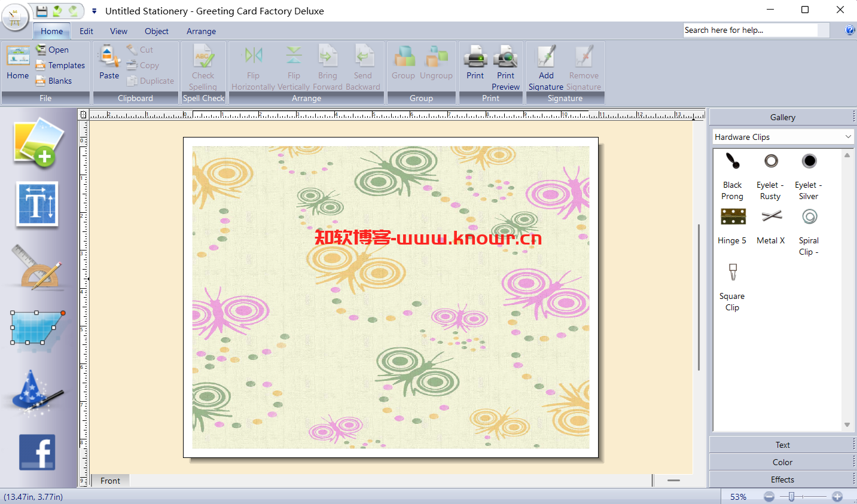
Task: Click the Home icon in File group
Action: pyautogui.click(x=18, y=63)
